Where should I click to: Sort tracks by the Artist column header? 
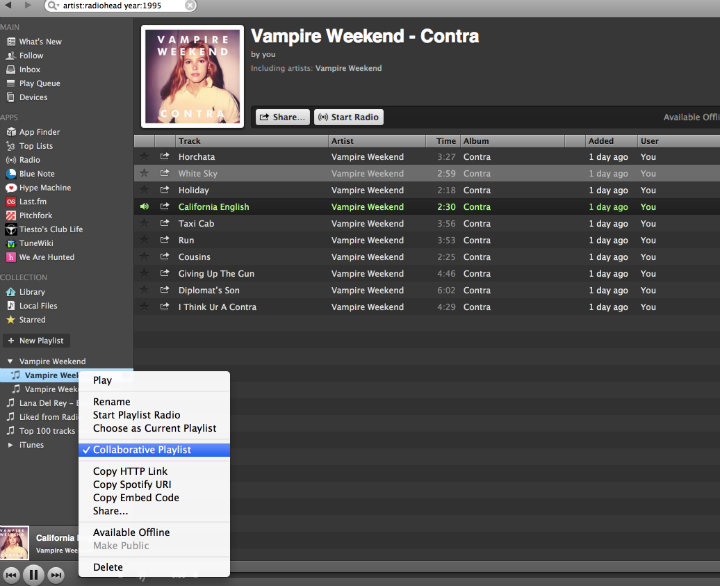click(377, 141)
